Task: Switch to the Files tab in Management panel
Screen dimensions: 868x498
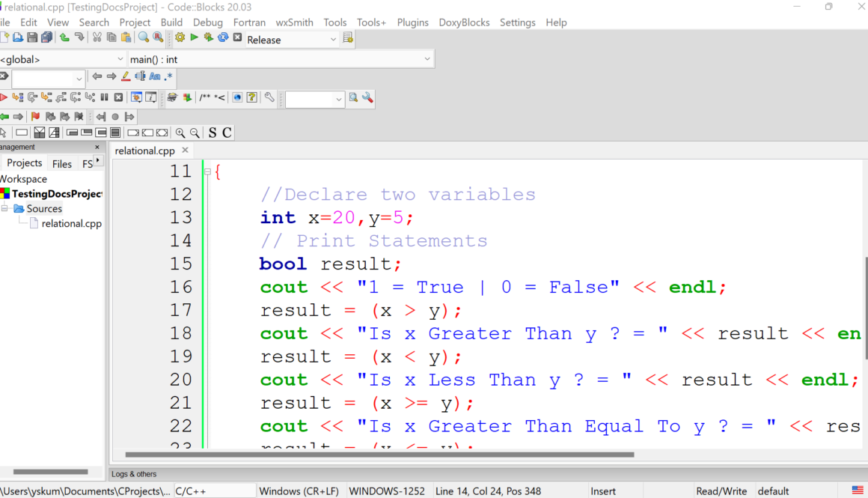Action: coord(61,163)
